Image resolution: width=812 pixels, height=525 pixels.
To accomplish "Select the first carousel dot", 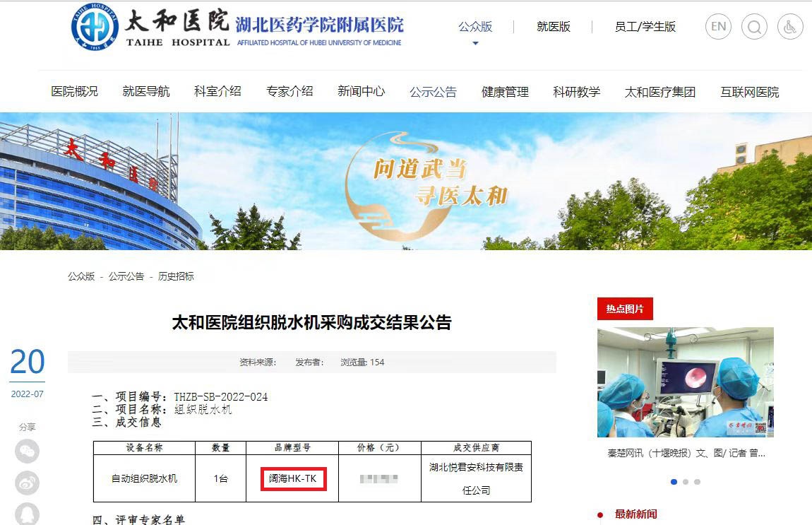I will click(674, 482).
